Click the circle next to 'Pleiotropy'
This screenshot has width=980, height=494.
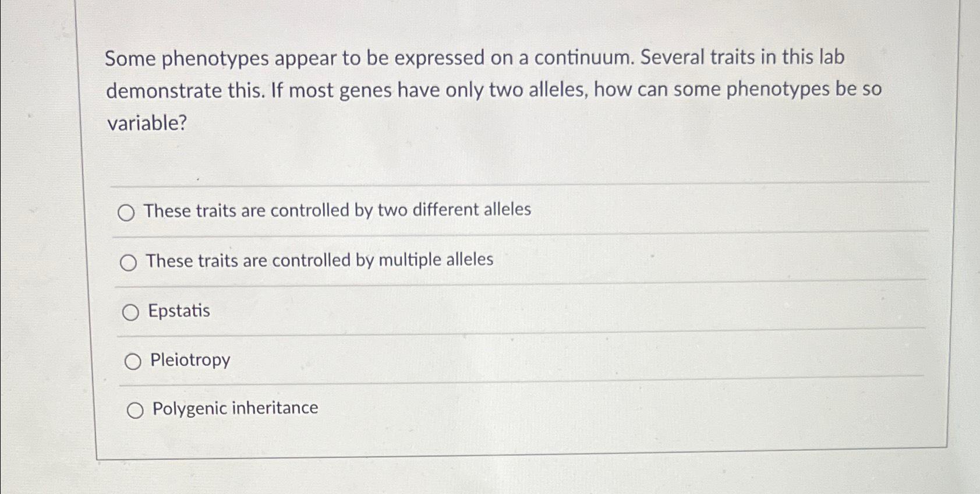click(133, 361)
